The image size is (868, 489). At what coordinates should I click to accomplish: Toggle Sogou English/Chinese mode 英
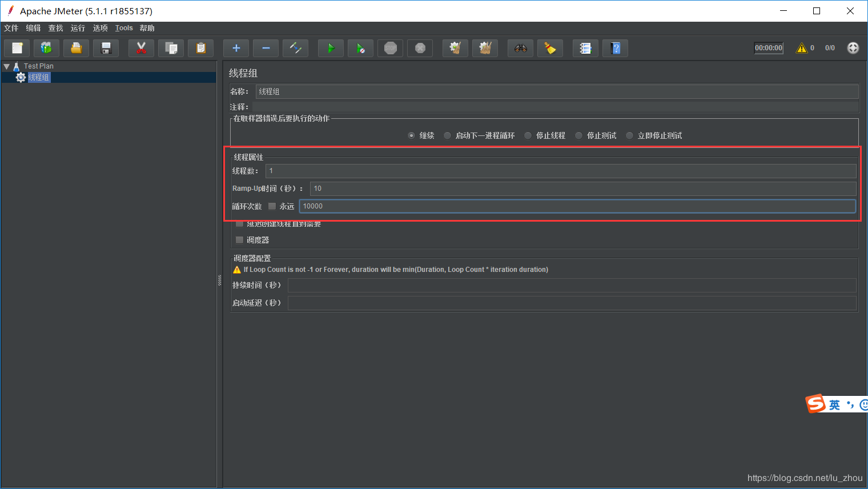coord(835,405)
